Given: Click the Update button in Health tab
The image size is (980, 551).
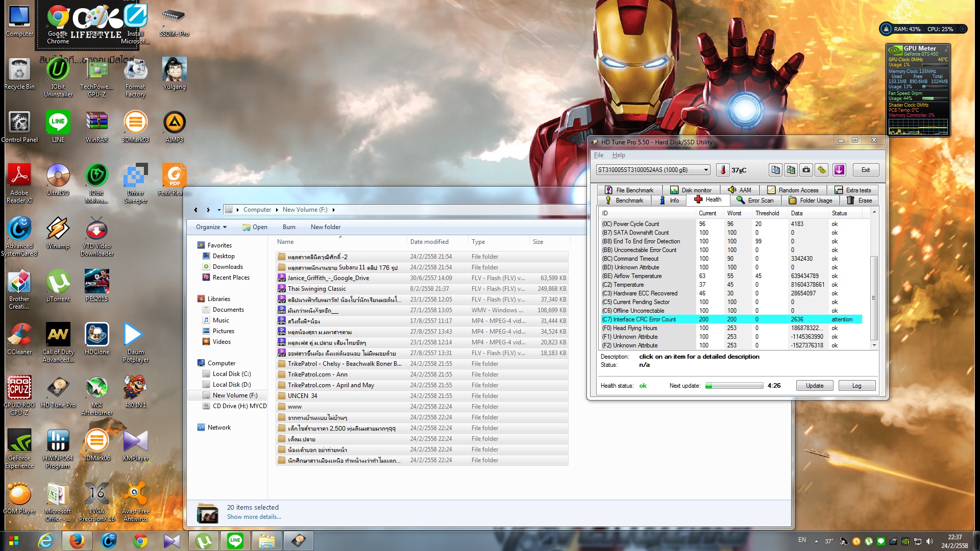Looking at the screenshot, I should coord(814,386).
